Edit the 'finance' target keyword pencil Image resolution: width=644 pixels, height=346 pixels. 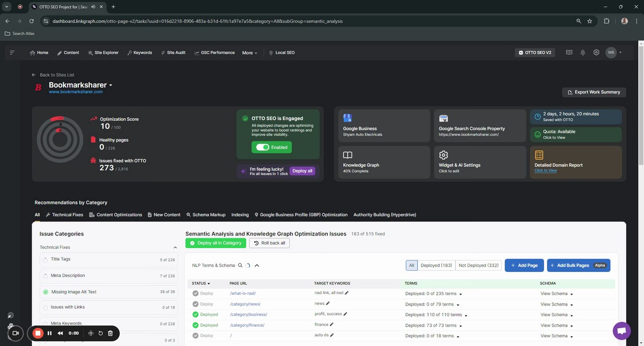click(332, 324)
